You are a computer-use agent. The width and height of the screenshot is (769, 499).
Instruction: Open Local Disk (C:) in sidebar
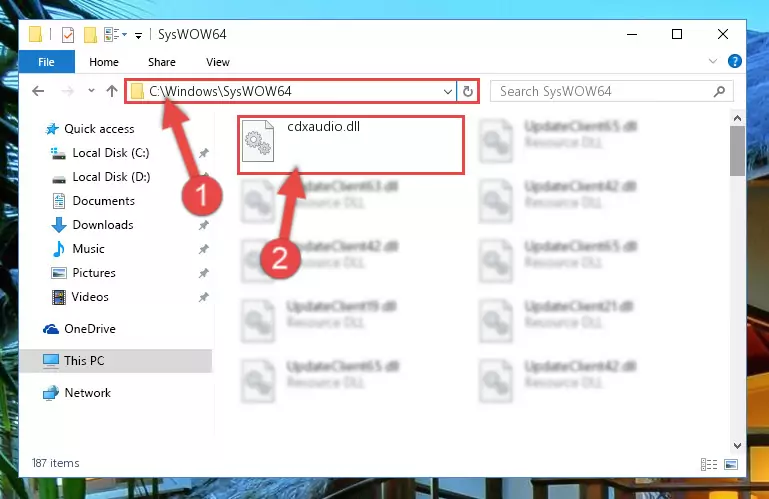[111, 153]
